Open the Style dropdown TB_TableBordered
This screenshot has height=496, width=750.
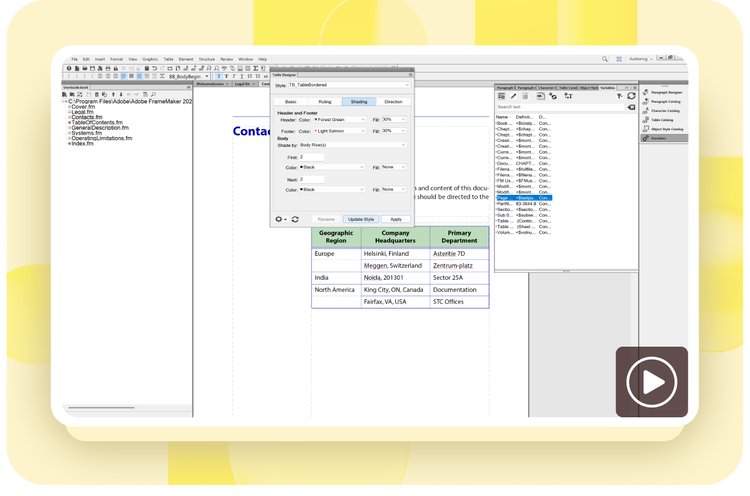click(x=349, y=85)
